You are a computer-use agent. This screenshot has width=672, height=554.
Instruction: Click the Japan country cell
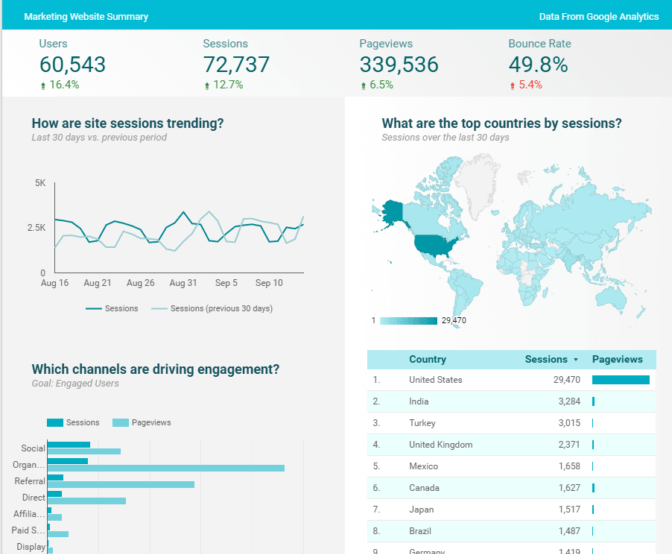tap(421, 509)
